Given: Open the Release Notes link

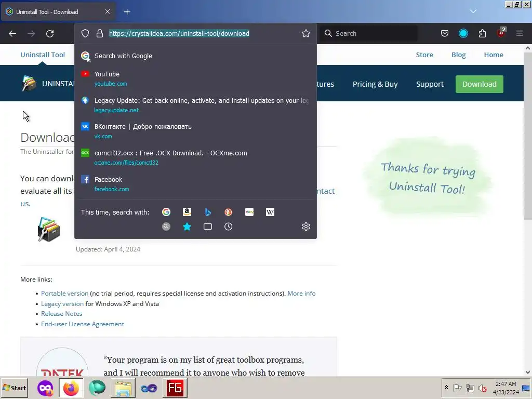Looking at the screenshot, I should 61,314.
